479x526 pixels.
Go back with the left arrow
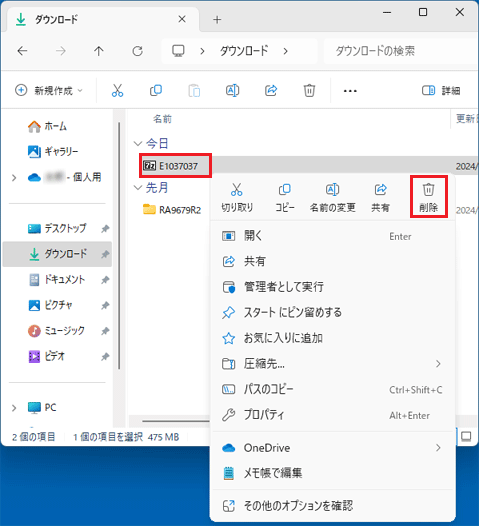tap(22, 51)
